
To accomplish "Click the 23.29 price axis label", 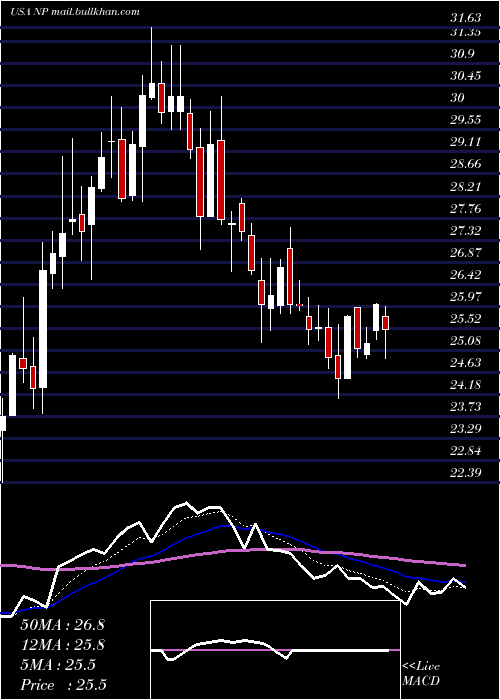I will coord(466,429).
